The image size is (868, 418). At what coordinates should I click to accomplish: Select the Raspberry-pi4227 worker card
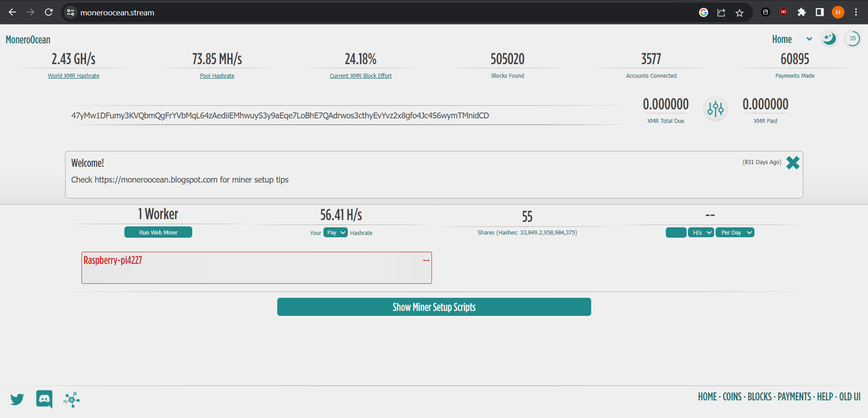pyautogui.click(x=256, y=268)
